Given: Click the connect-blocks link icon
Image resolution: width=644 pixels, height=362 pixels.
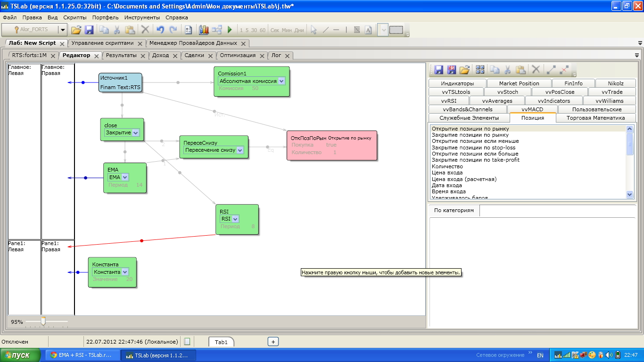Looking at the screenshot, I should [x=551, y=70].
